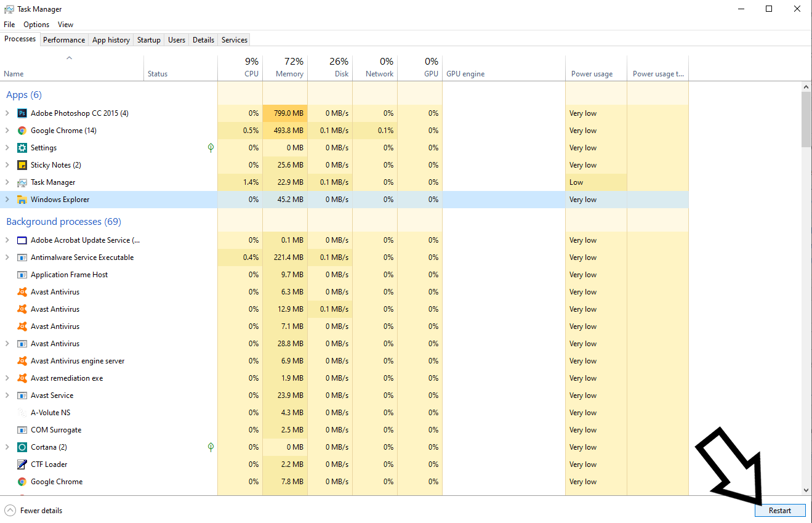Select the Google Chrome (14) app icon
The height and width of the screenshot is (523, 812).
tap(22, 131)
